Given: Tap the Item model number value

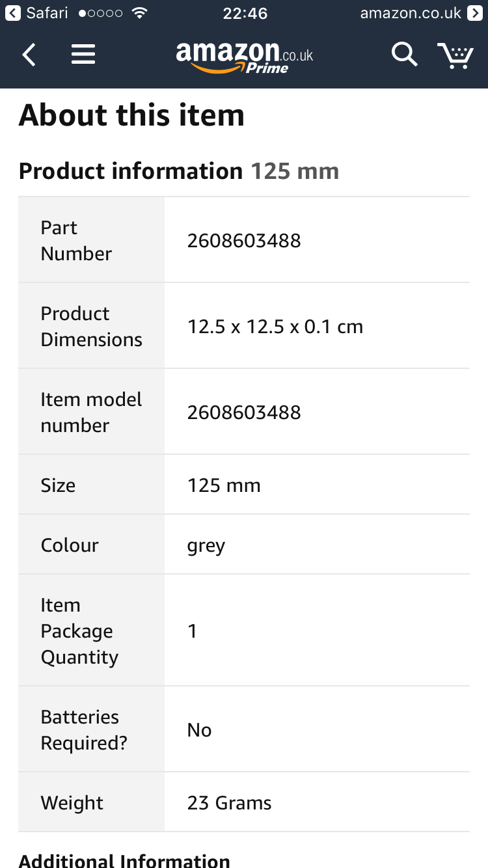Looking at the screenshot, I should coord(244,413).
